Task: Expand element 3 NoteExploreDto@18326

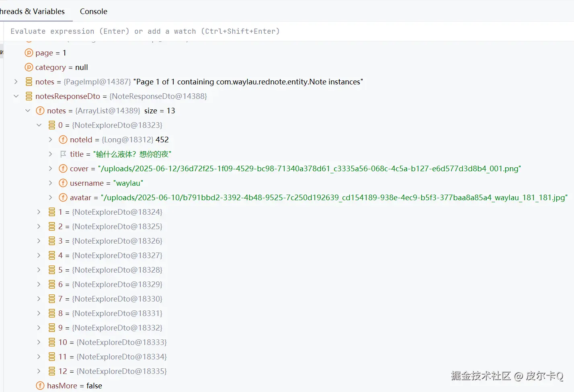Action: (39, 241)
